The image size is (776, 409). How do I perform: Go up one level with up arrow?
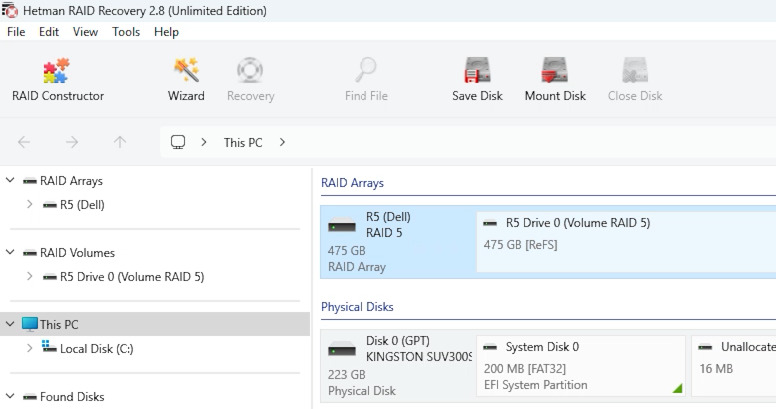coord(120,143)
